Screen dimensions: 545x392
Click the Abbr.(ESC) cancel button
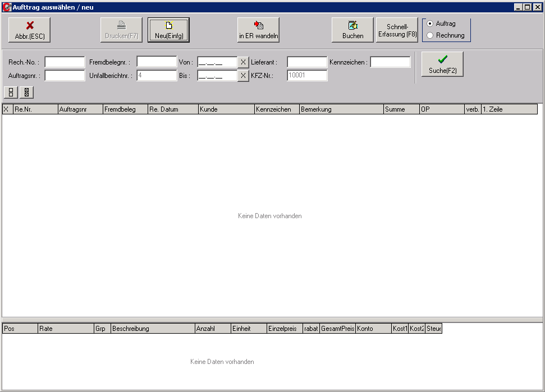click(x=30, y=30)
